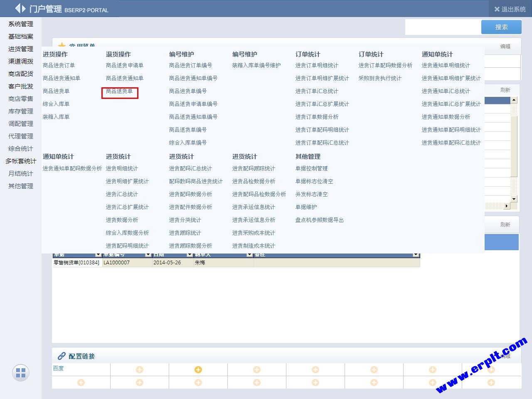Open the rightmost column's dropdown arrow in the table

(x=416, y=255)
